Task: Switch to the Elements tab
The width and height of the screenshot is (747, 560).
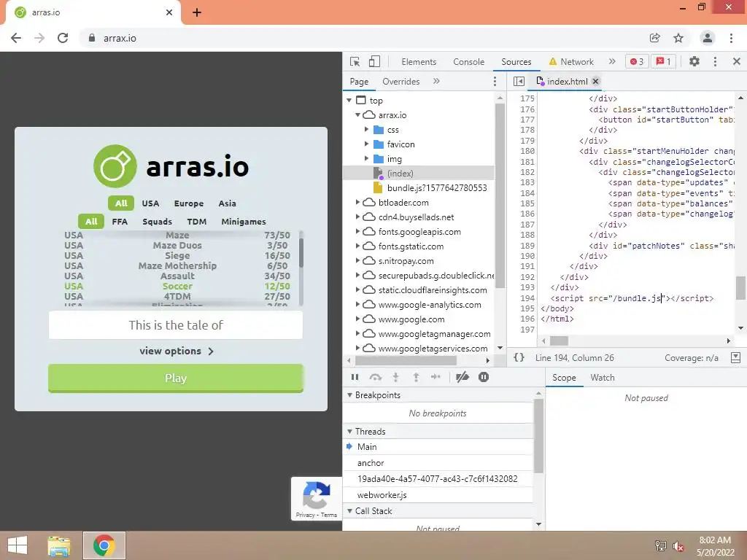Action: click(x=419, y=62)
